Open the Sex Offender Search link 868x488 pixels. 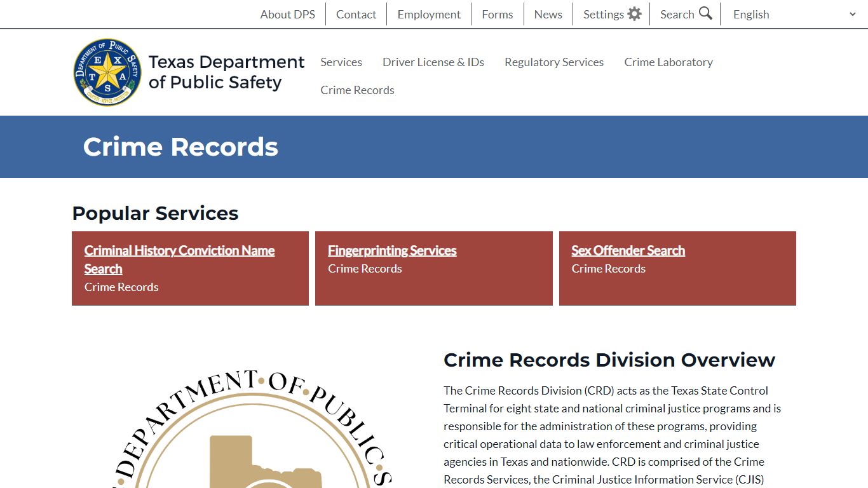pos(628,250)
